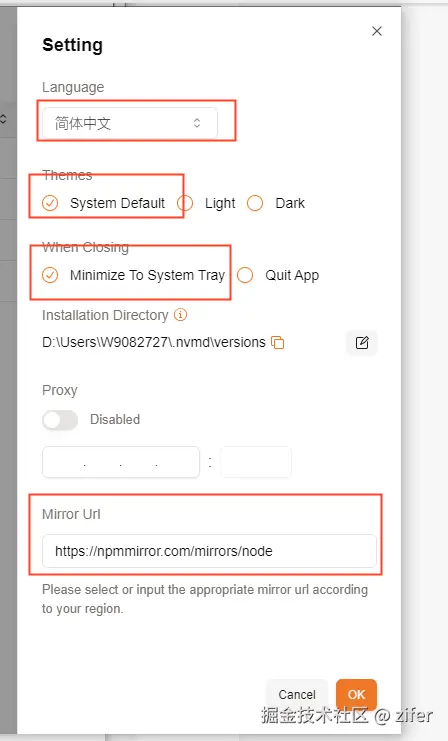Select Minimize To System Tray option

coord(133,275)
